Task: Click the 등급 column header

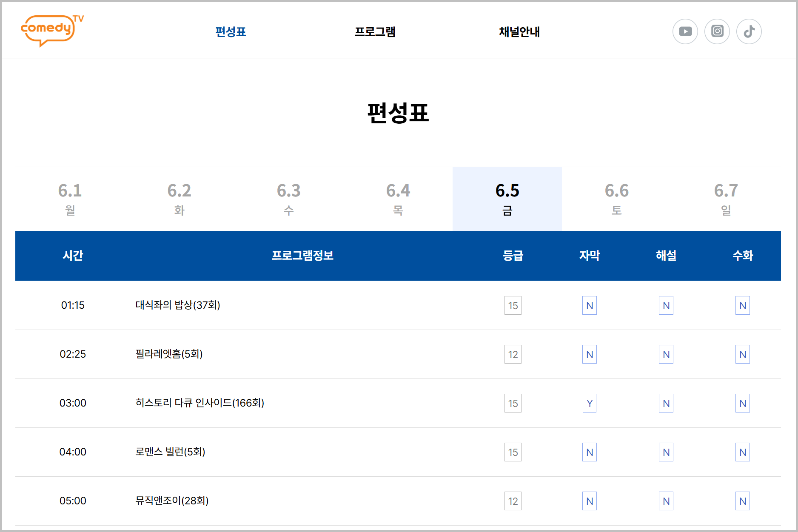Action: click(513, 256)
